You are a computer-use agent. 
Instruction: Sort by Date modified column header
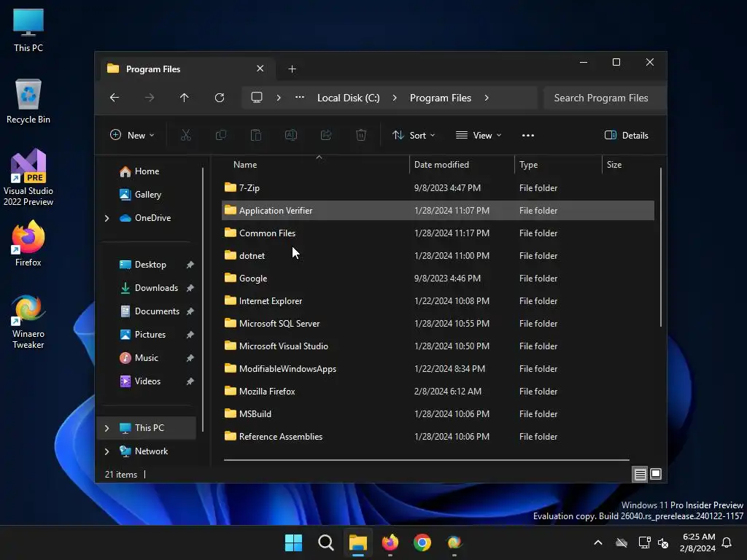tap(462, 165)
